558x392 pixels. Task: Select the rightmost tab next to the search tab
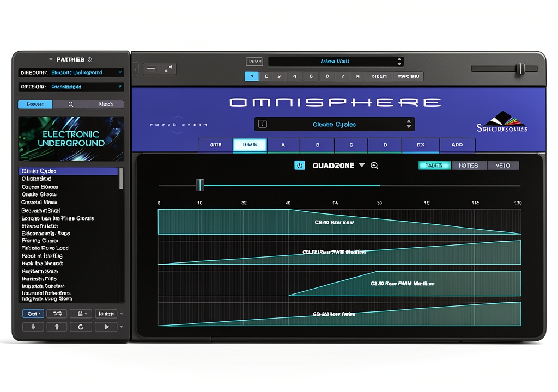(x=106, y=104)
